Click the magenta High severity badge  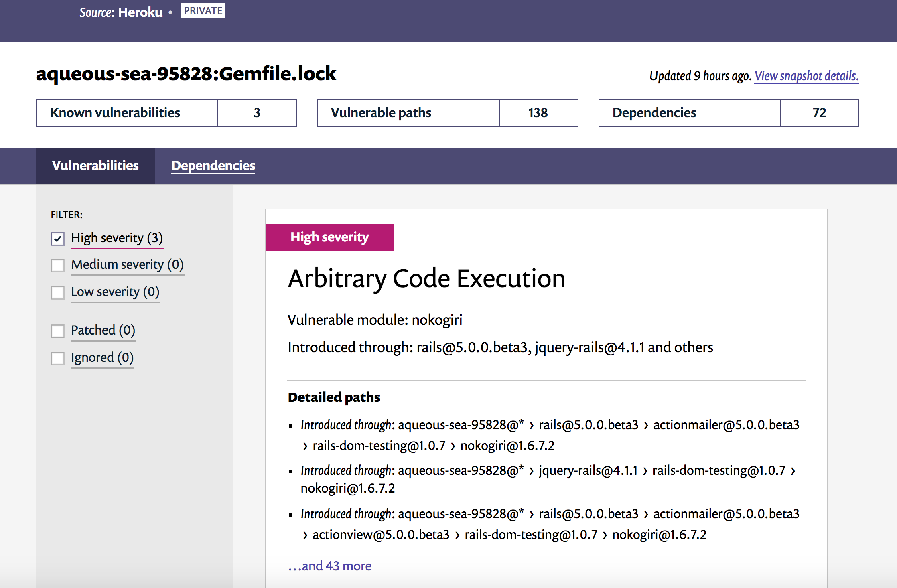[x=329, y=237]
